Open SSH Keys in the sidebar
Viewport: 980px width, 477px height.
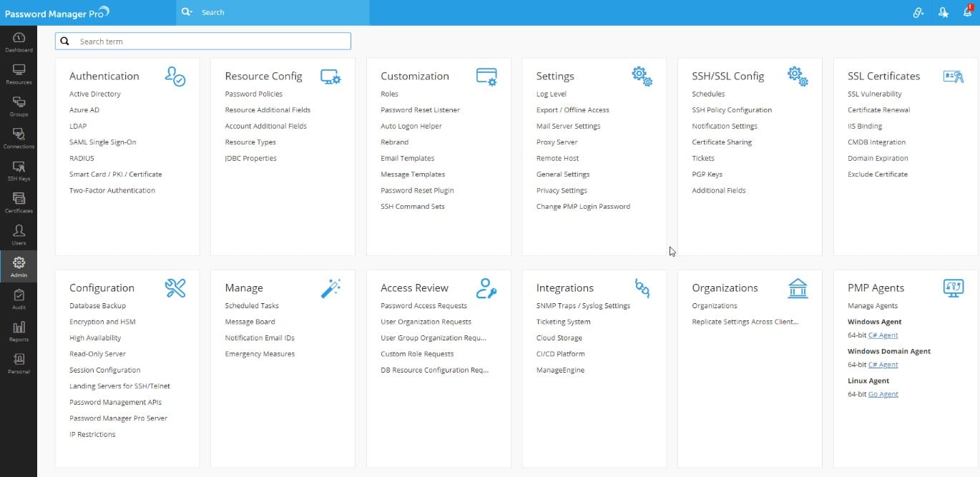19,171
